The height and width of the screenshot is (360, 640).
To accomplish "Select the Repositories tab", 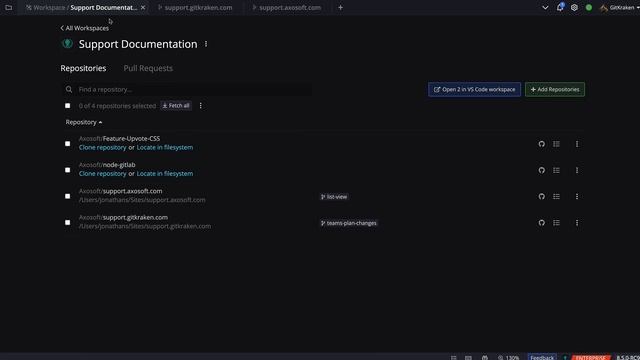I will click(x=83, y=68).
